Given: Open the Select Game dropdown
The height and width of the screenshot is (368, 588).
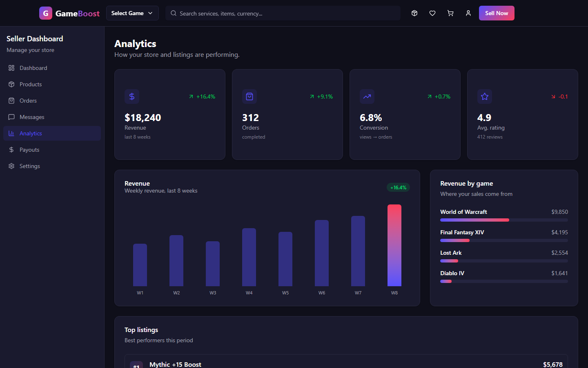Looking at the screenshot, I should click(x=132, y=13).
